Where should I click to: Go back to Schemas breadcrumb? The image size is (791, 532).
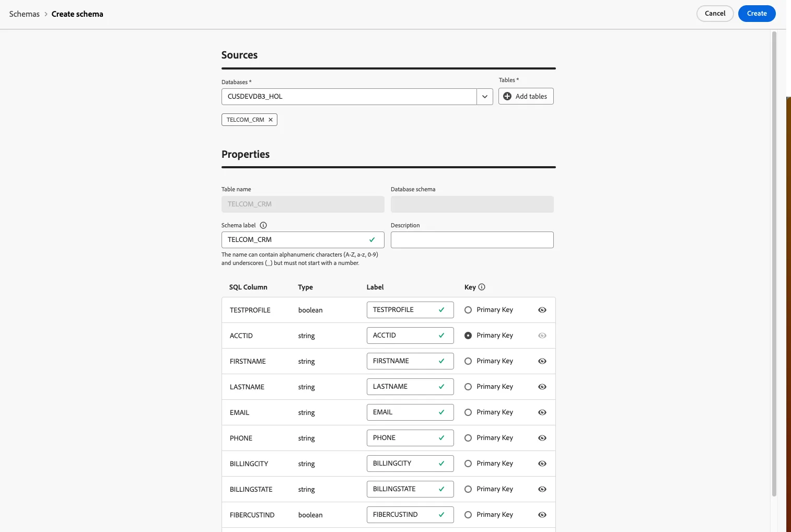pyautogui.click(x=25, y=14)
